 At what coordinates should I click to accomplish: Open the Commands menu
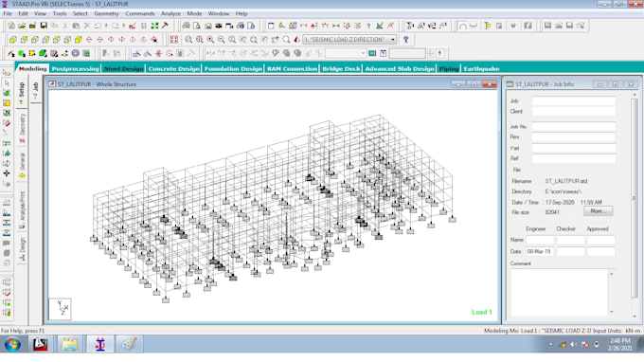139,13
